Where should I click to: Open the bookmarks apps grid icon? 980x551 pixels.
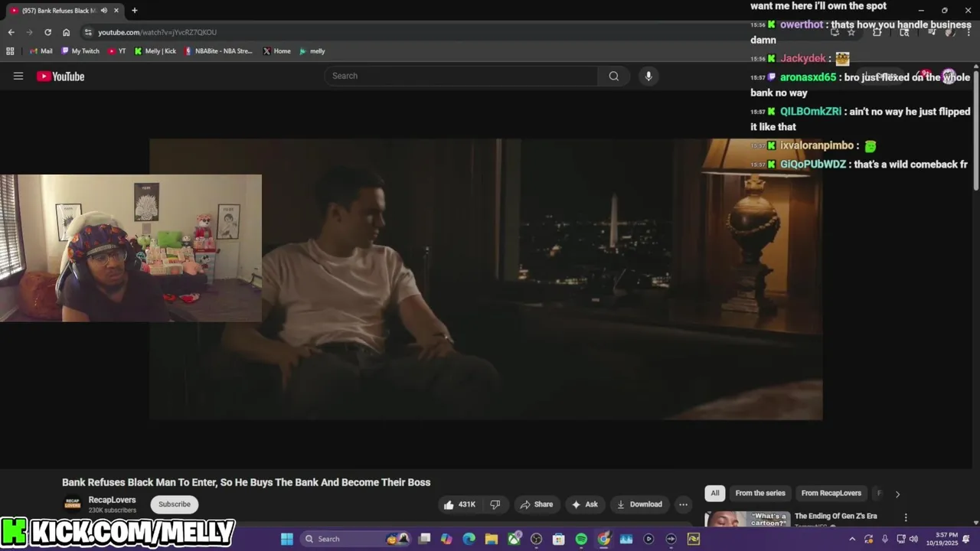click(10, 51)
